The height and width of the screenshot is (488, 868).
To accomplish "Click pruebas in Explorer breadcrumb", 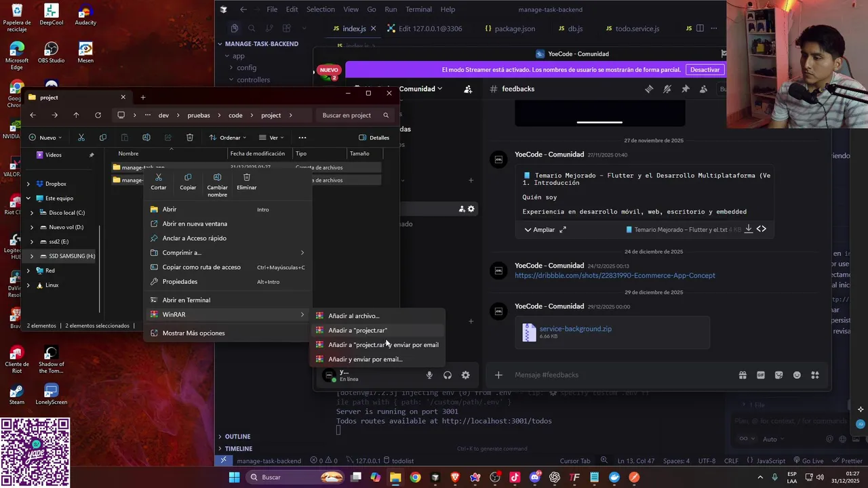I will [199, 115].
